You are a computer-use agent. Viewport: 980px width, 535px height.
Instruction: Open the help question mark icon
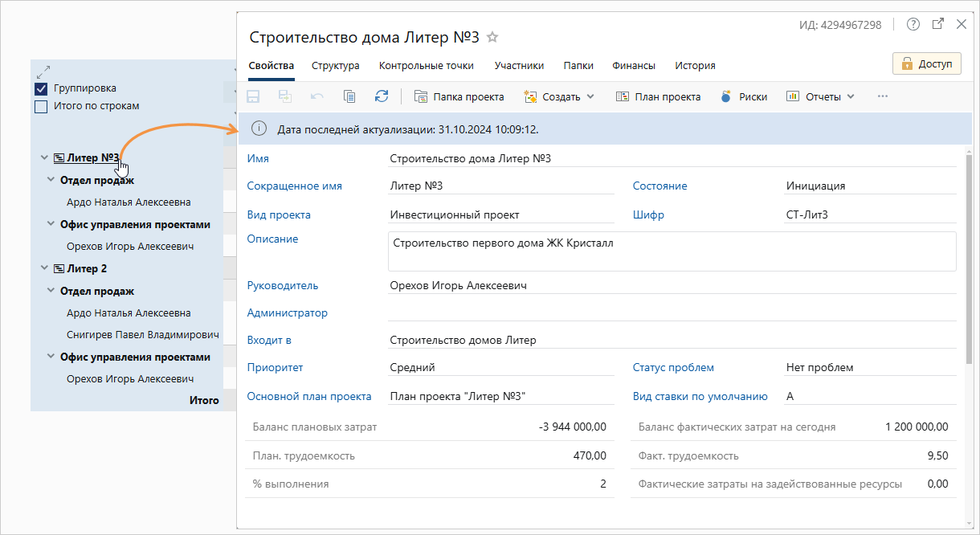tap(913, 24)
